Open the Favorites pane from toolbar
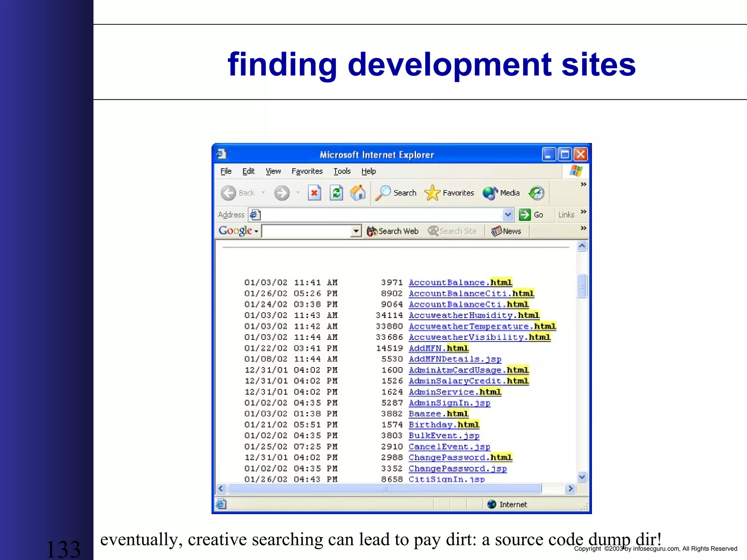This screenshot has width=747, height=560. click(x=449, y=193)
